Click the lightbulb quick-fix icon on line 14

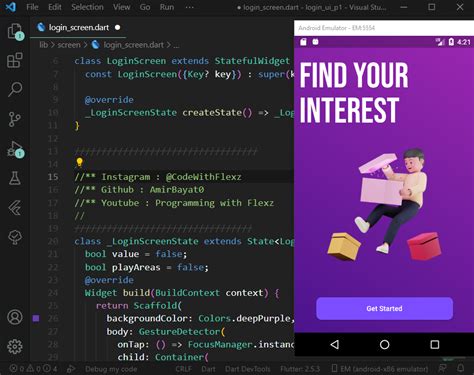pyautogui.click(x=79, y=162)
